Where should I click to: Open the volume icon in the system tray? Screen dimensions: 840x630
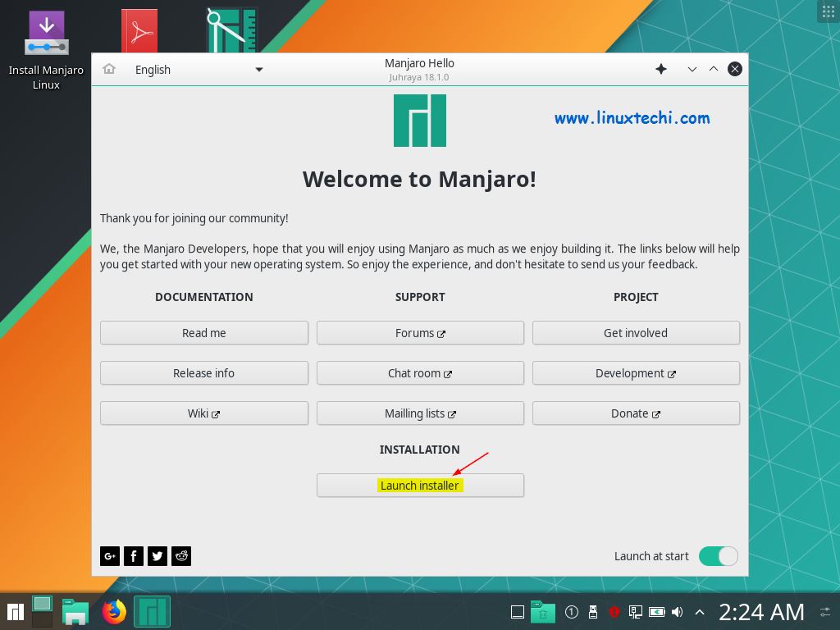677,612
